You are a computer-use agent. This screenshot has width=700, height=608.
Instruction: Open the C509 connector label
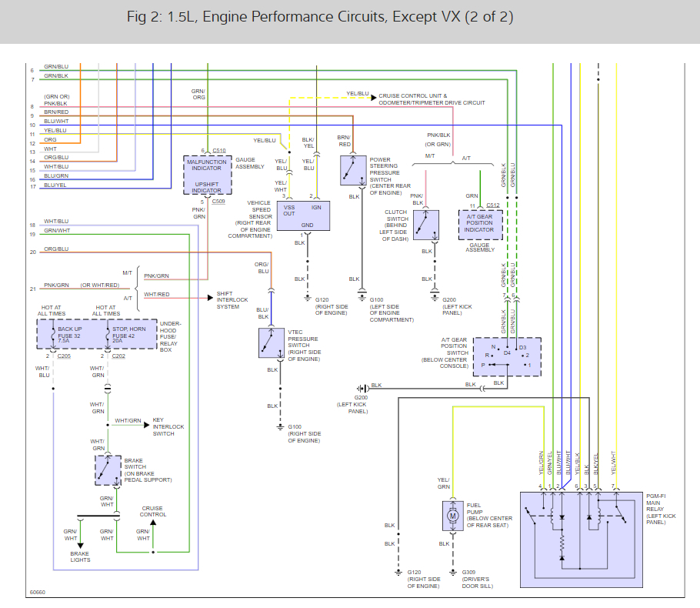tap(218, 202)
